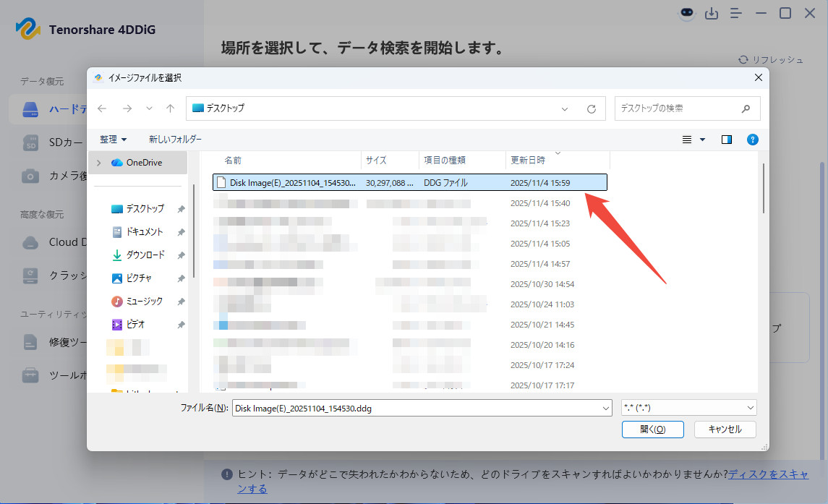The height and width of the screenshot is (504, 828).
Task: Click the 2025/11/4 15:40 date cell
Action: coord(540,203)
